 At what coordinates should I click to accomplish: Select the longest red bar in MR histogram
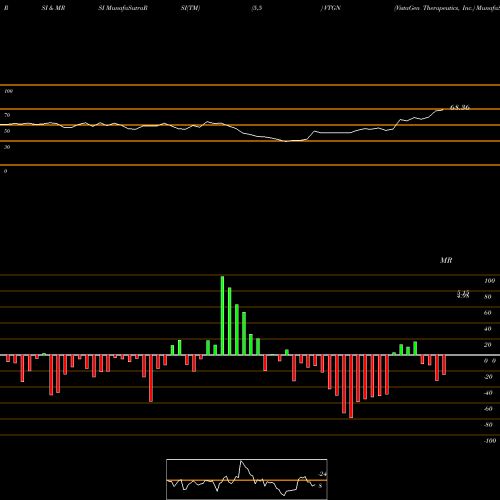coord(351,386)
